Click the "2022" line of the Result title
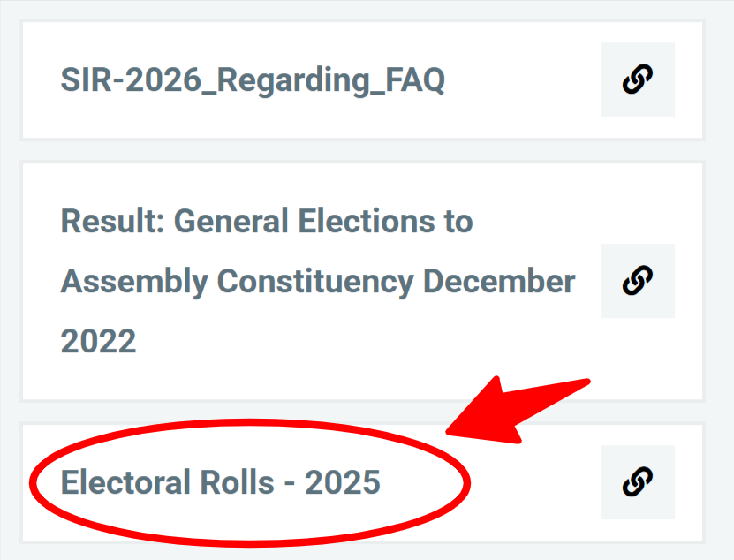734x560 pixels. pos(98,341)
